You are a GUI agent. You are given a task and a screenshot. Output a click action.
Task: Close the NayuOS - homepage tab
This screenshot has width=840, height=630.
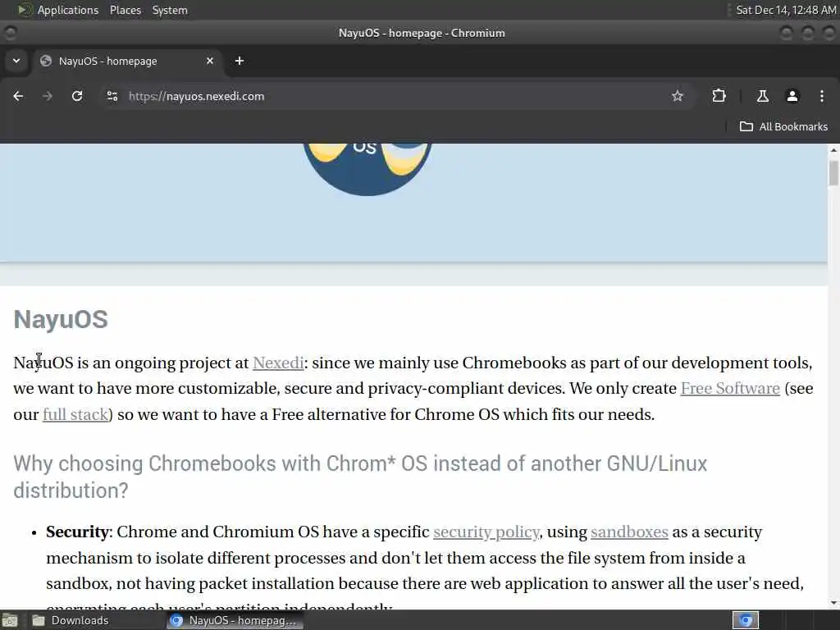point(210,61)
